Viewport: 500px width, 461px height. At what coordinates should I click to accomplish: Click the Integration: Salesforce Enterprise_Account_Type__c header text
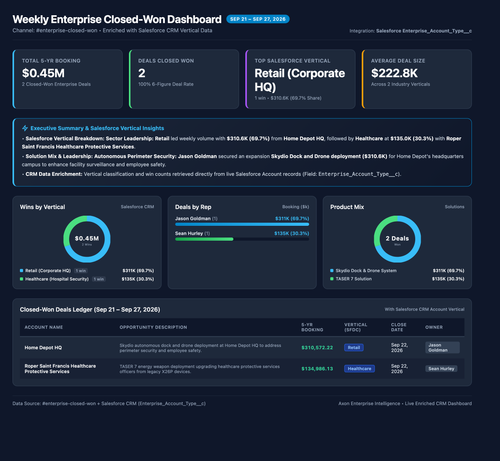[x=410, y=31]
